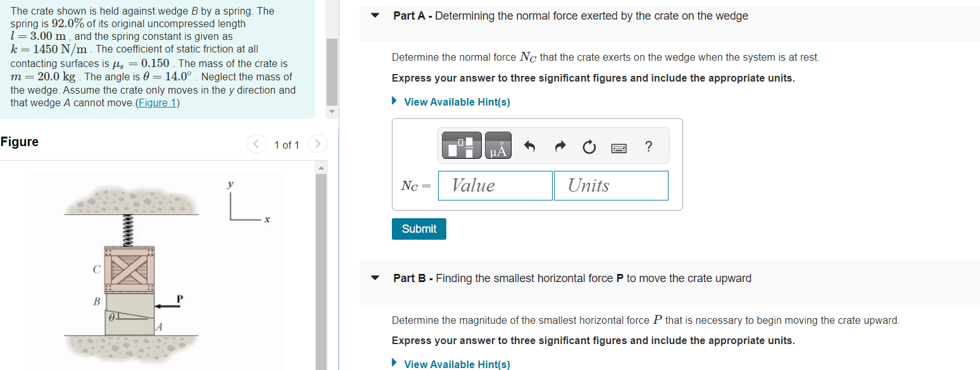Click the Part A heading text

pyautogui.click(x=570, y=16)
